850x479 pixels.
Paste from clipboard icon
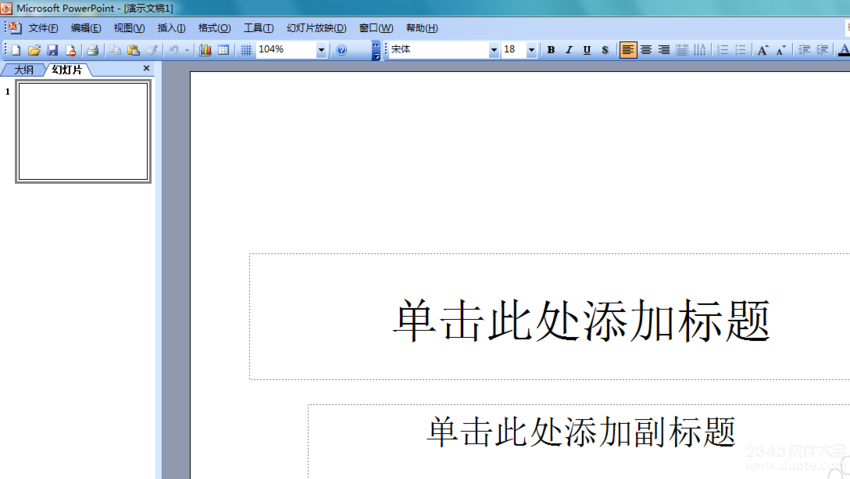[x=133, y=50]
